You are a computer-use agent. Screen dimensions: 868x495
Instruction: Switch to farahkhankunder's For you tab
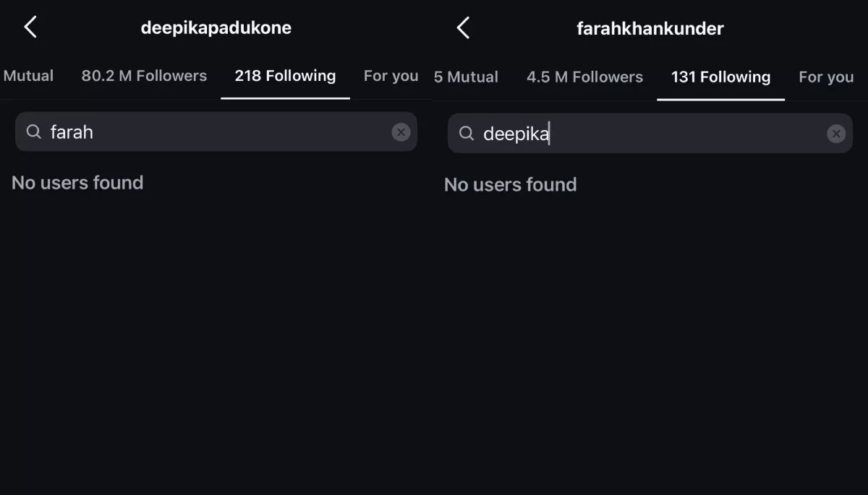pyautogui.click(x=826, y=77)
